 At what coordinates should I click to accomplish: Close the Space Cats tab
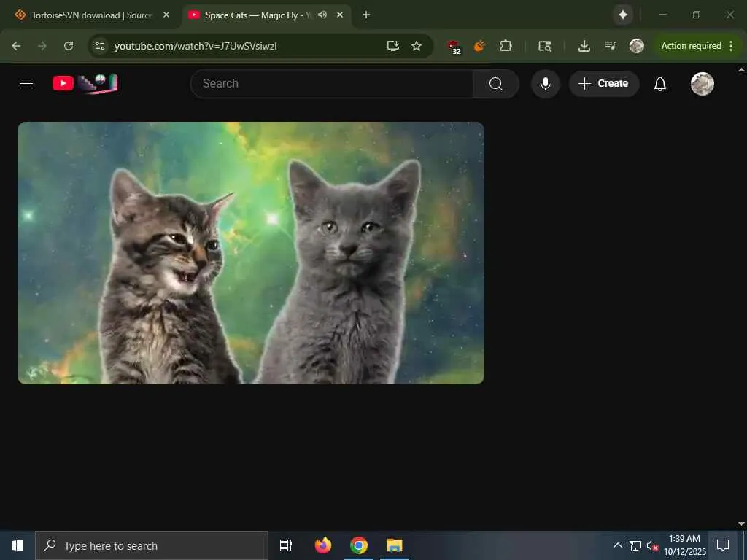pos(340,15)
